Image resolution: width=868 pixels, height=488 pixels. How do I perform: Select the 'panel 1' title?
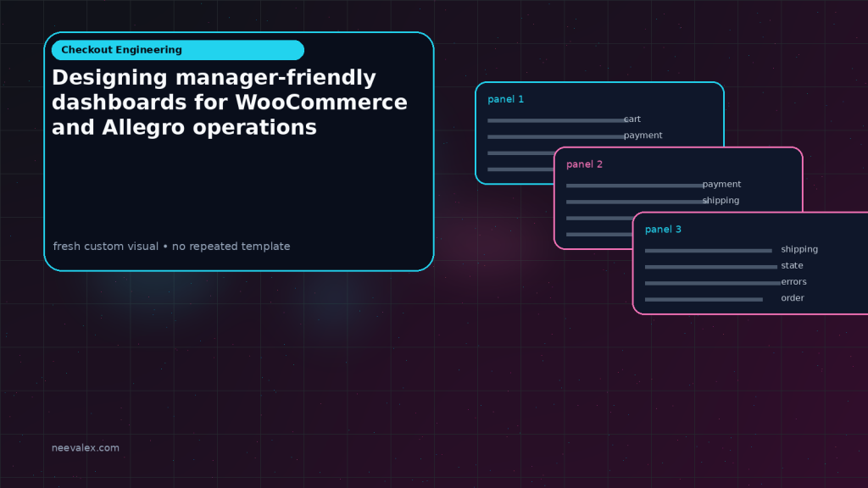coord(505,99)
